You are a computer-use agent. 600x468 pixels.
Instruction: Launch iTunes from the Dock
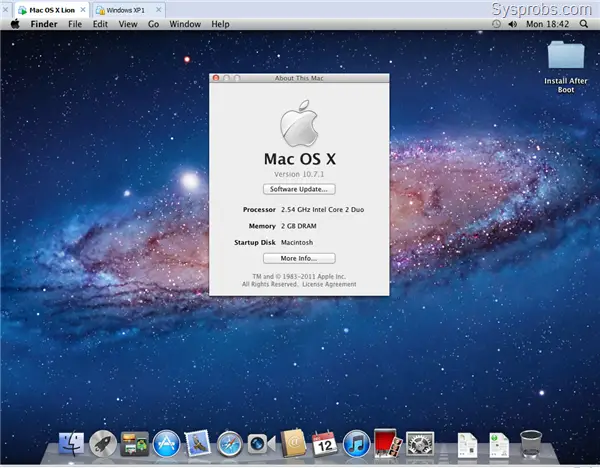(x=357, y=444)
